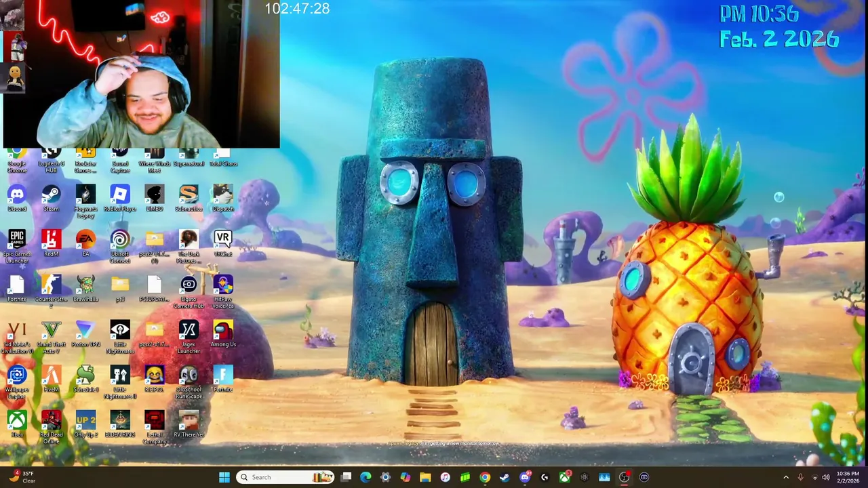Select the RedM desktop icon

[51, 243]
